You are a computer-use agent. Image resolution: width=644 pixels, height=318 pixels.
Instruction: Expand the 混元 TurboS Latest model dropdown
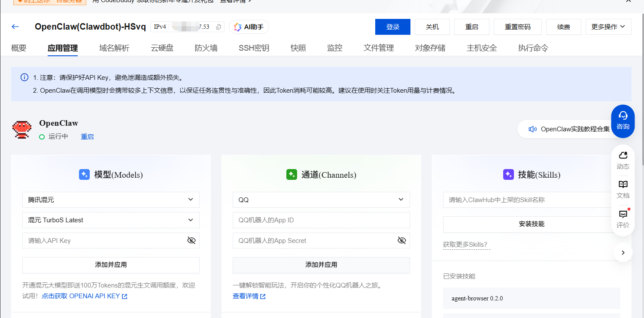point(111,220)
